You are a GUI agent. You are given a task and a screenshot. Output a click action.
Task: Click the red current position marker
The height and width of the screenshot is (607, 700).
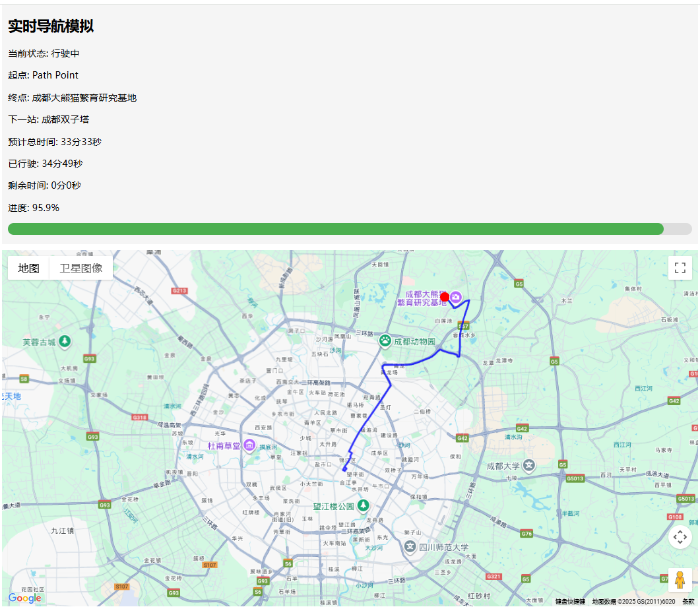pyautogui.click(x=445, y=298)
